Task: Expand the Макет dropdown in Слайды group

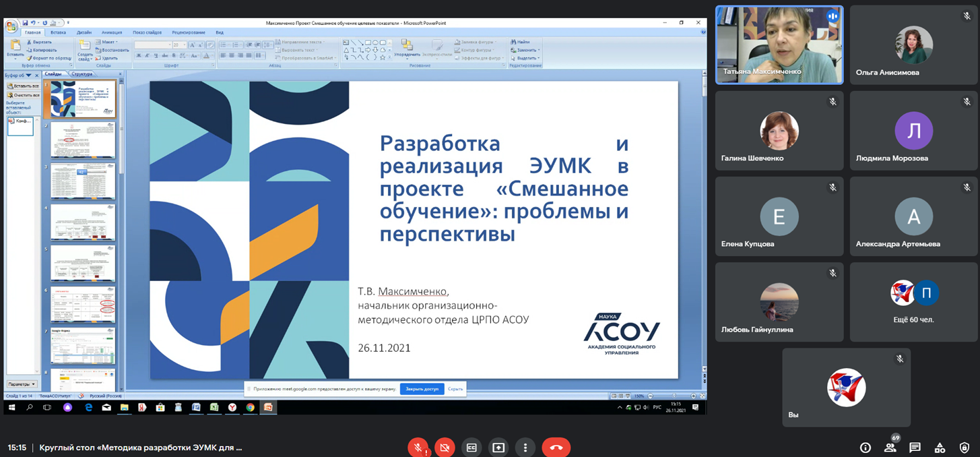Action: 108,42
